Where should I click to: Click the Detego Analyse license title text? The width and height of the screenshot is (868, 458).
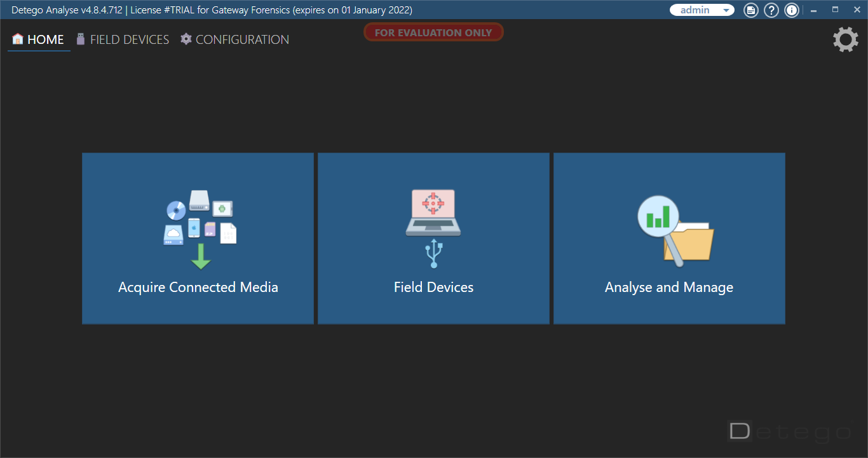pyautogui.click(x=212, y=10)
